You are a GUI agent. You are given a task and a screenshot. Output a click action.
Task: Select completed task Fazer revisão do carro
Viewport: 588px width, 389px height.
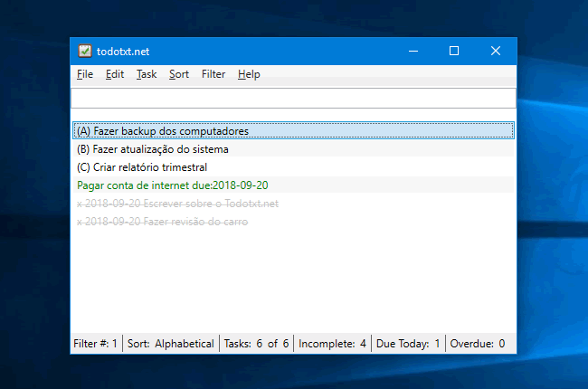[293, 222]
